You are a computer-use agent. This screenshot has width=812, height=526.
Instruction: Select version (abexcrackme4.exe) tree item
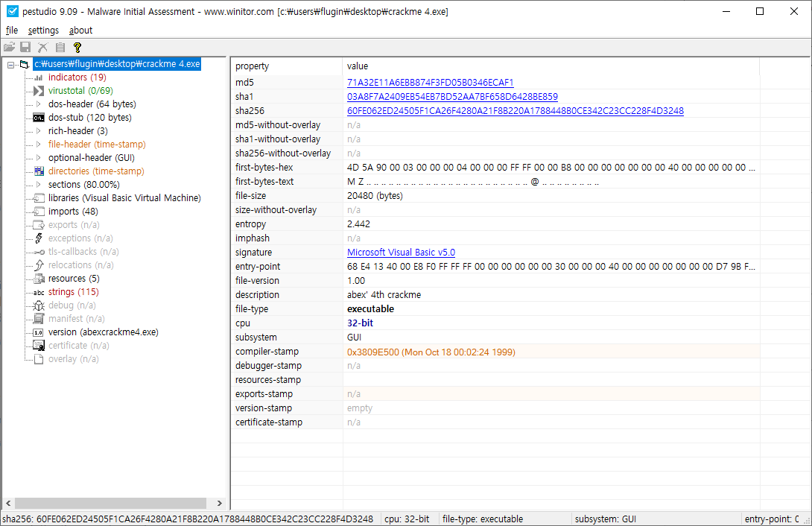coord(104,333)
